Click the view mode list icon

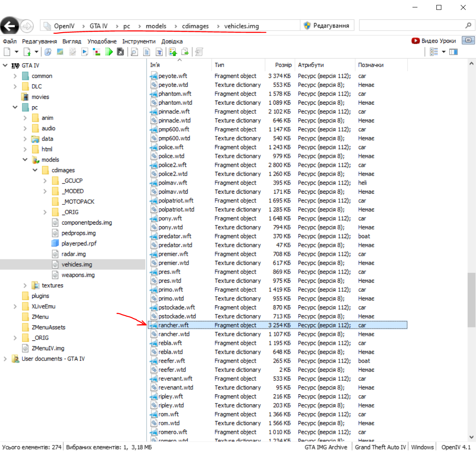[x=434, y=52]
